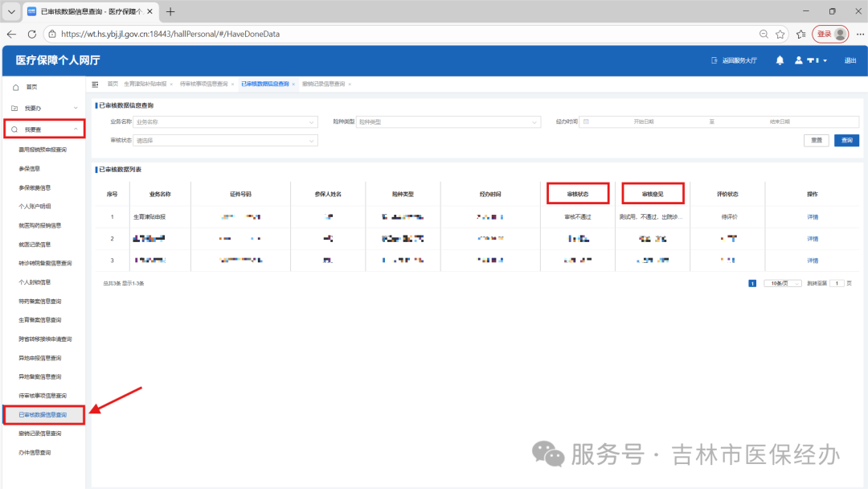Click the favorites star in address bar
The width and height of the screenshot is (868, 489).
click(780, 34)
